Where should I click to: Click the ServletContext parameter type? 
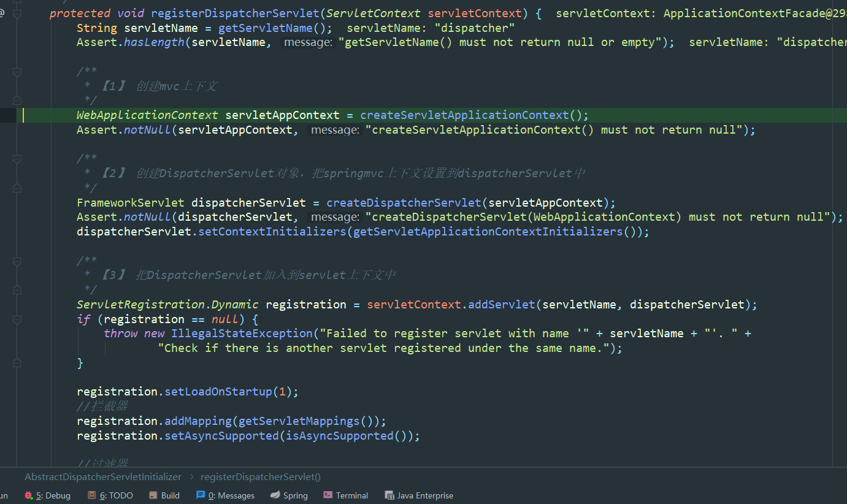point(374,13)
